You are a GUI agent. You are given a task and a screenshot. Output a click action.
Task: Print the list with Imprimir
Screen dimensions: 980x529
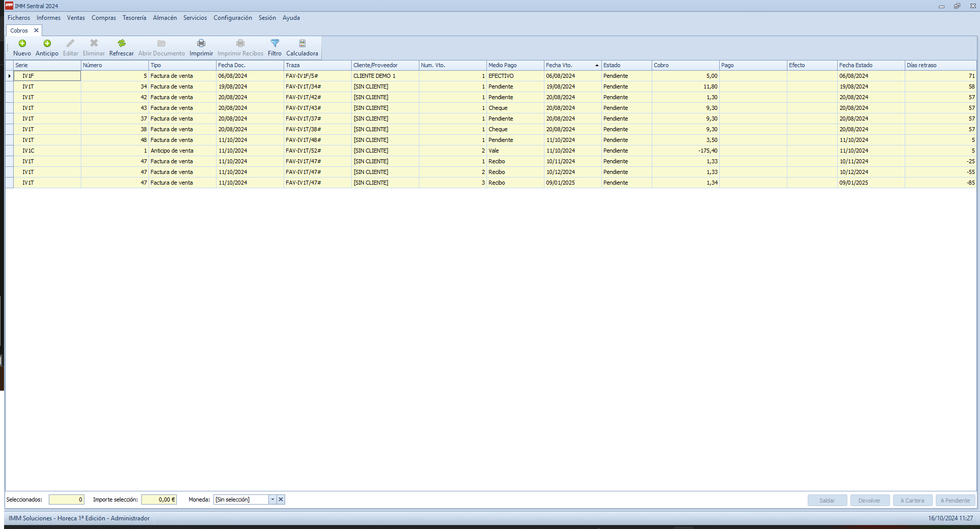click(x=201, y=48)
